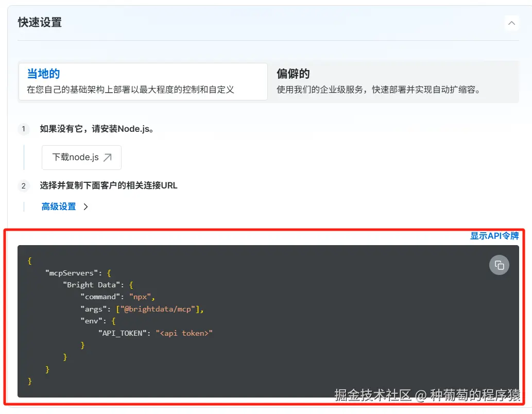Click the "mcpServers" key in code
532x414 pixels.
[x=72, y=273]
